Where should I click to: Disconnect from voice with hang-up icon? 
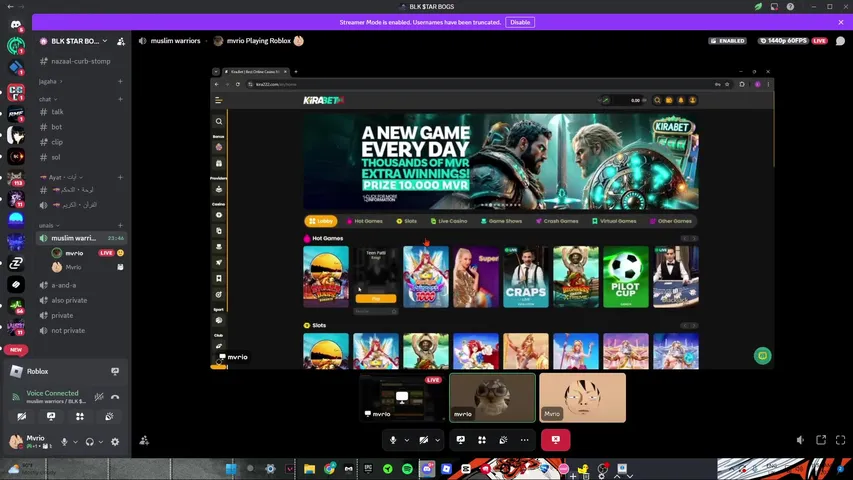[115, 397]
